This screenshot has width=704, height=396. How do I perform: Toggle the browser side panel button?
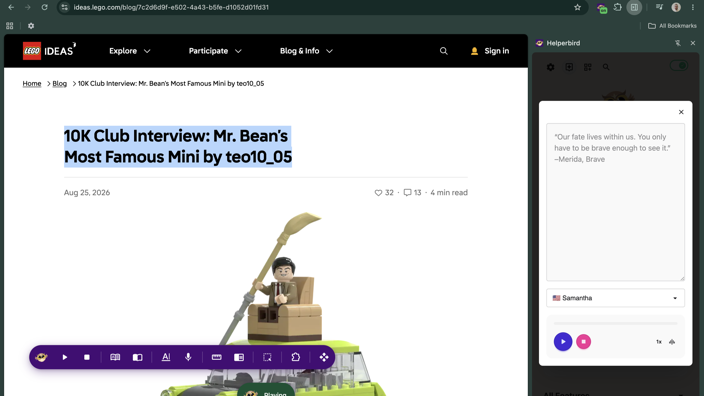coord(634,7)
